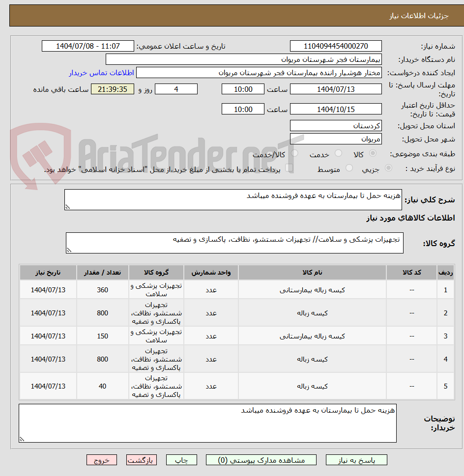This screenshot has width=464, height=476.
Task: Click the resize grip of گروه کالا textbox
Action: coord(68,251)
